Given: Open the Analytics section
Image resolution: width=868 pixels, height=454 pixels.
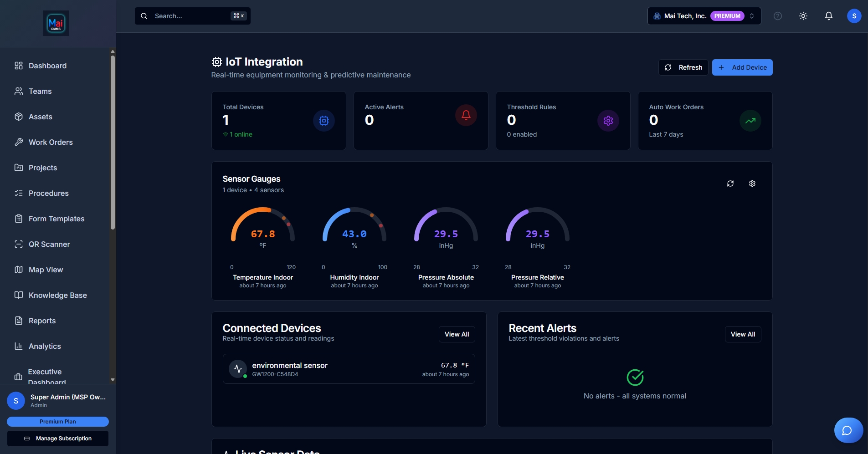Looking at the screenshot, I should click(x=44, y=346).
